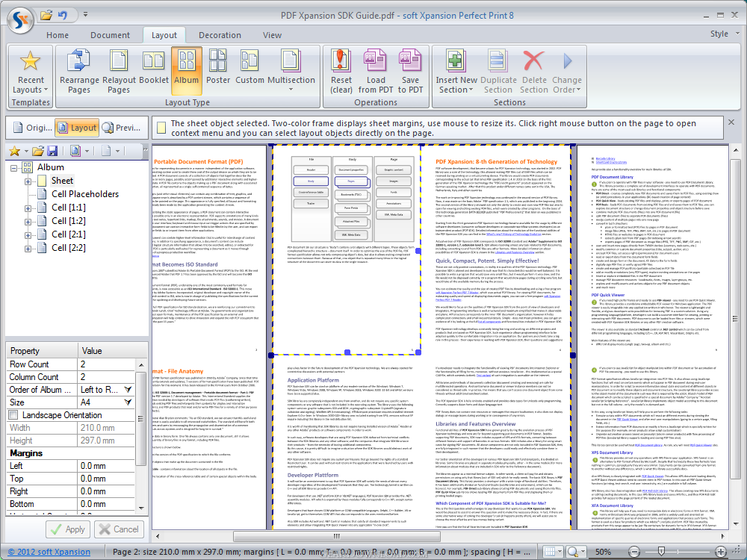This screenshot has width=747, height=560.
Task: Open the quick access toolbar customize arrow
Action: pyautogui.click(x=85, y=15)
